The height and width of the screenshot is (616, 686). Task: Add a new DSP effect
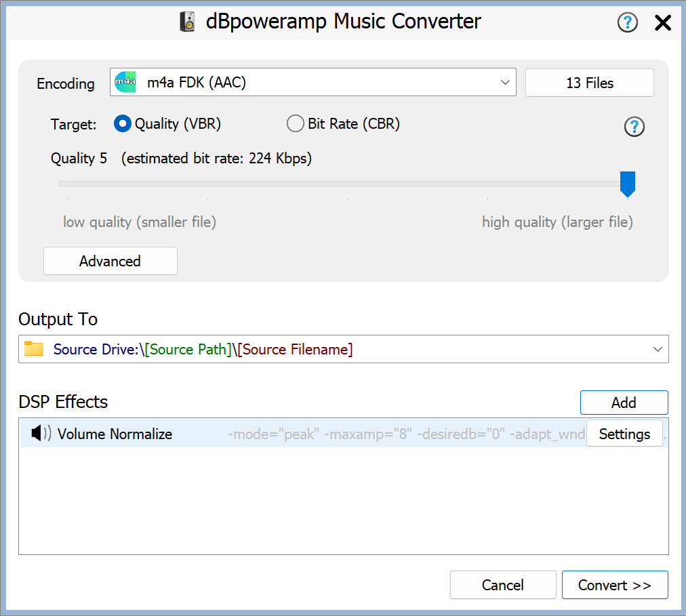pyautogui.click(x=624, y=403)
